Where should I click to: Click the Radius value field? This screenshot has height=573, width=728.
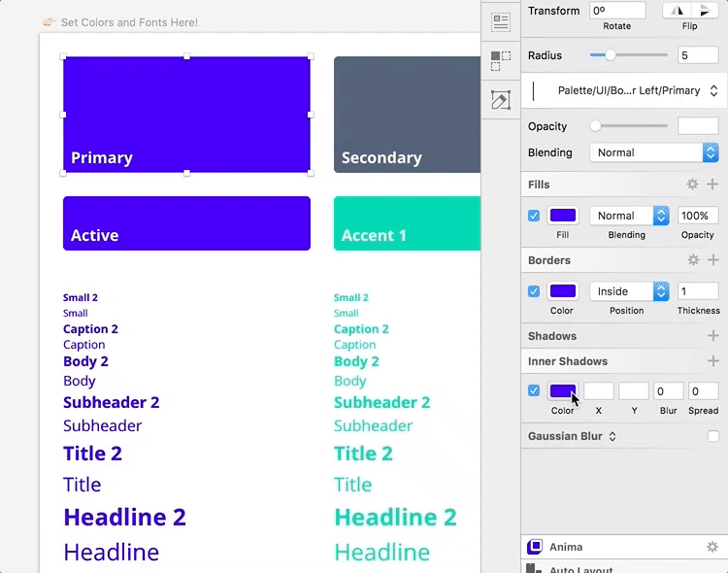(x=698, y=55)
